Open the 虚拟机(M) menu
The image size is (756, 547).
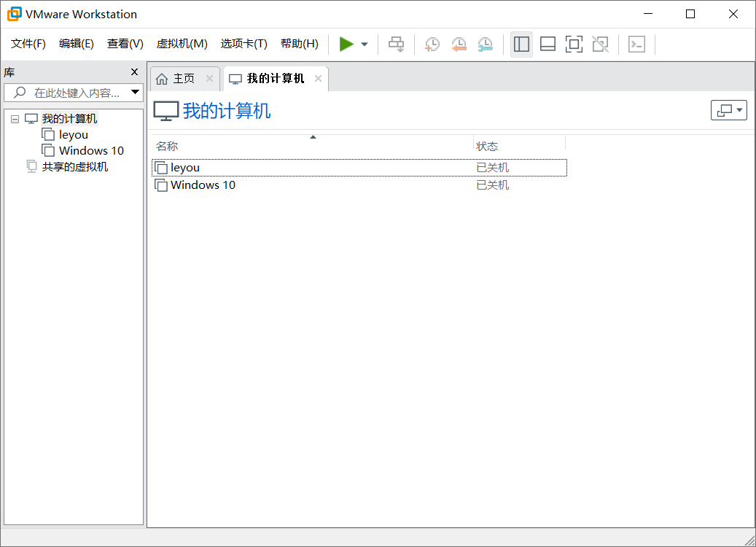click(x=182, y=44)
